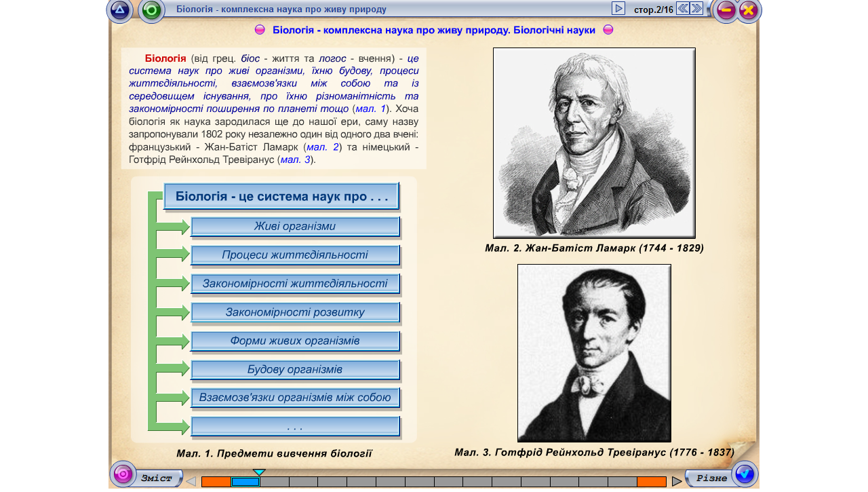The height and width of the screenshot is (492, 868).
Task: Open the 'мал. 3' figure link
Action: (x=295, y=159)
